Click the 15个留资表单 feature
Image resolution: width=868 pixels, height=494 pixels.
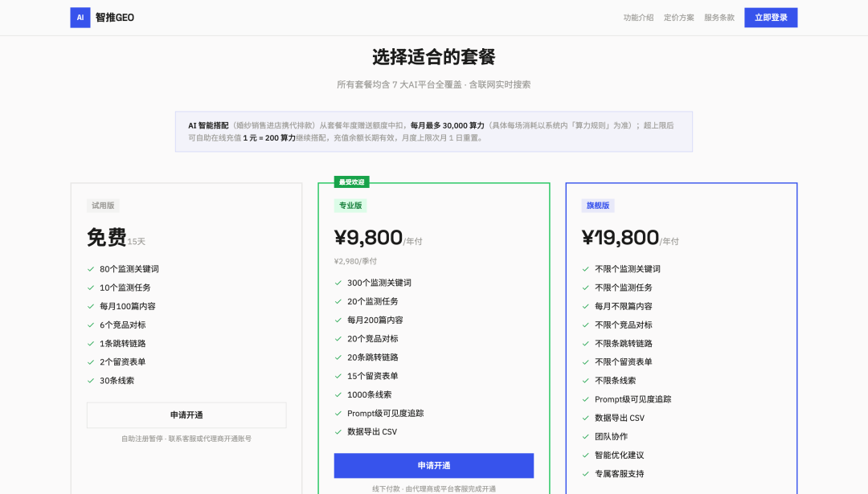[x=373, y=376]
